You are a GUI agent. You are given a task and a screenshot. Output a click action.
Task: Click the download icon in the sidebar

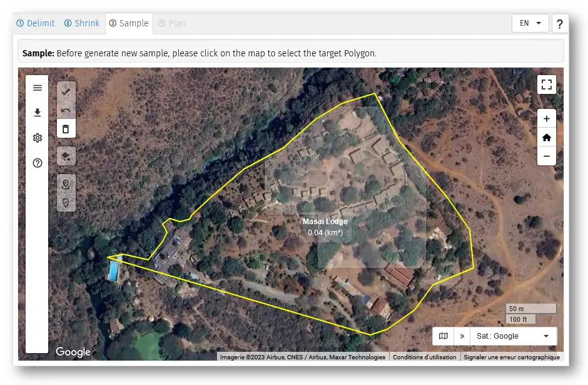[x=38, y=113]
